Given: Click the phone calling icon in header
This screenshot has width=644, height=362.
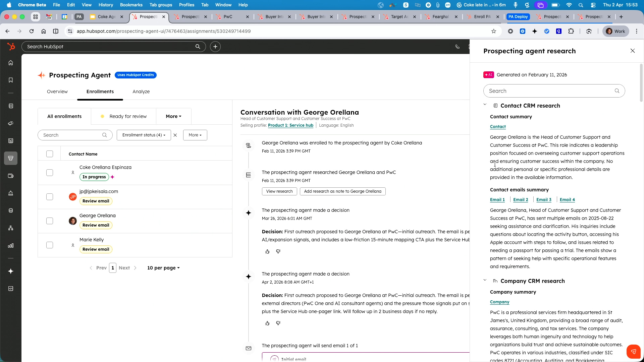Looking at the screenshot, I should click(x=457, y=47).
